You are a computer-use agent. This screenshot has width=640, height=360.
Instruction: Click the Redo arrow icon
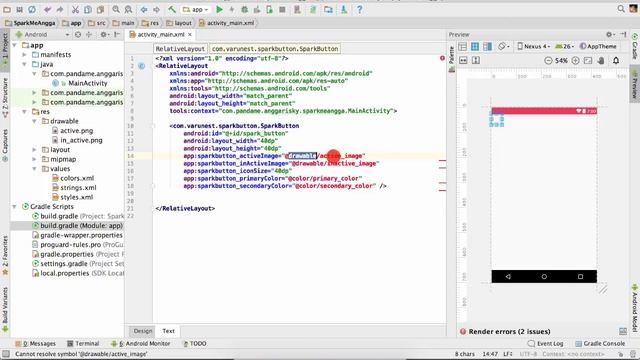click(x=60, y=9)
